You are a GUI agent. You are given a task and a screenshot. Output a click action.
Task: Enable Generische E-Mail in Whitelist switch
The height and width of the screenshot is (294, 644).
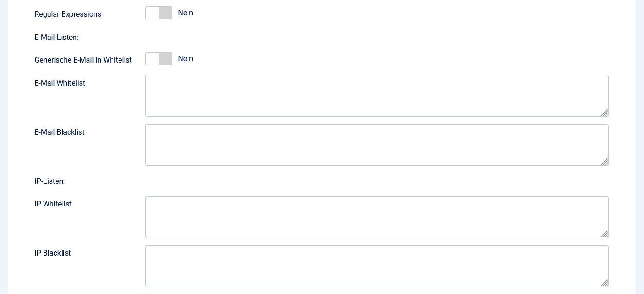pyautogui.click(x=159, y=59)
